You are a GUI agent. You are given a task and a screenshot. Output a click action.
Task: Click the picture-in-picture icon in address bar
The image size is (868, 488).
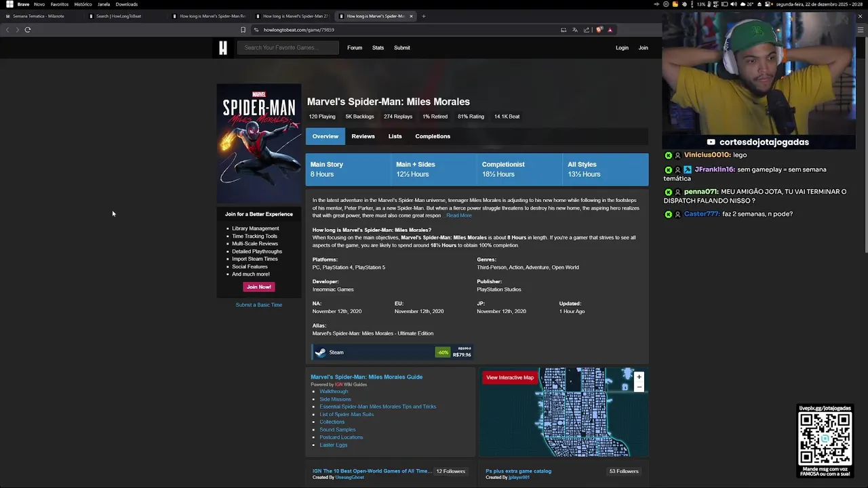pyautogui.click(x=564, y=30)
